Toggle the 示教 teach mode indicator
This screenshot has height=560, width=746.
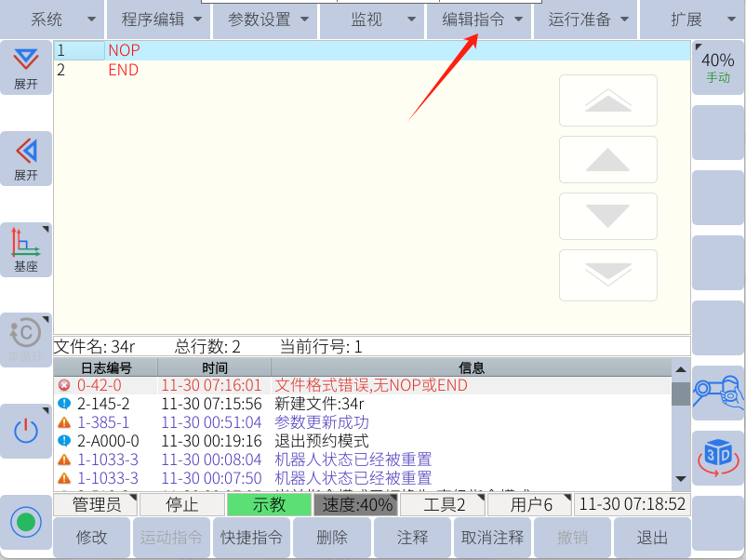pyautogui.click(x=269, y=505)
